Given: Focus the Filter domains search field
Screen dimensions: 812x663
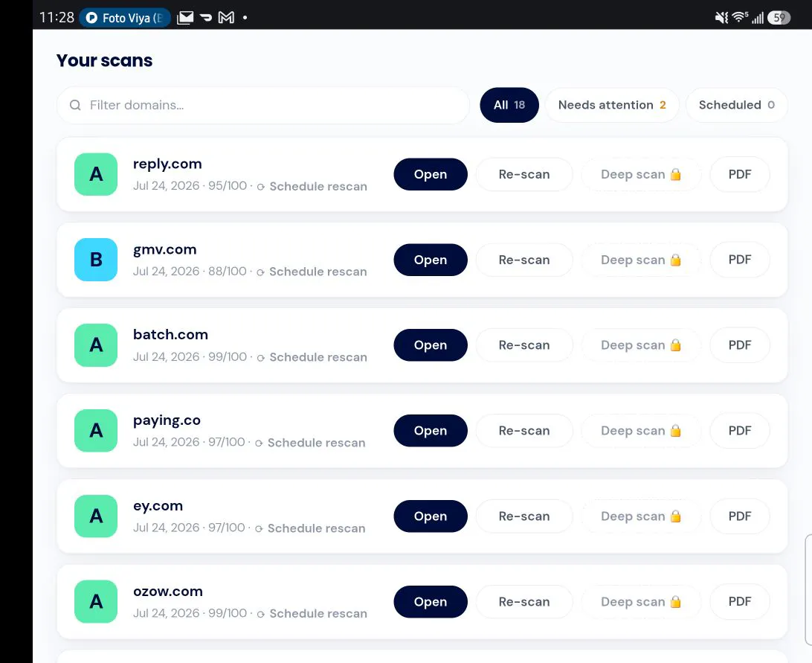Looking at the screenshot, I should click(263, 105).
